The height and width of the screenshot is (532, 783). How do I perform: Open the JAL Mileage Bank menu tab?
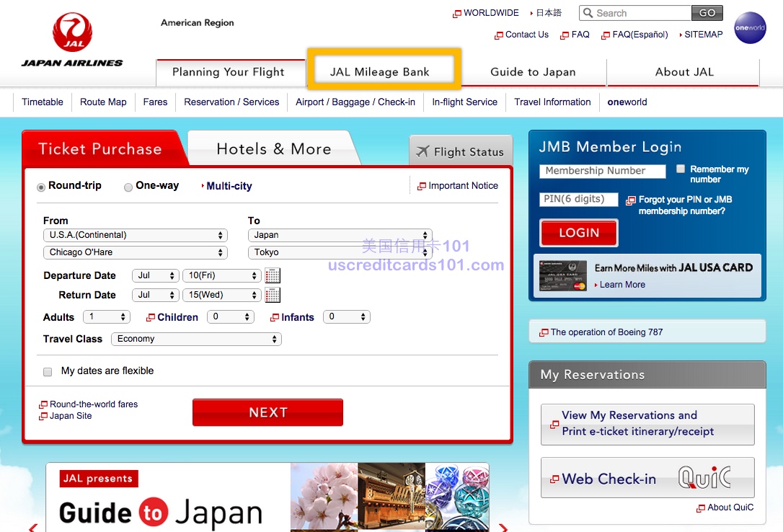tap(380, 72)
